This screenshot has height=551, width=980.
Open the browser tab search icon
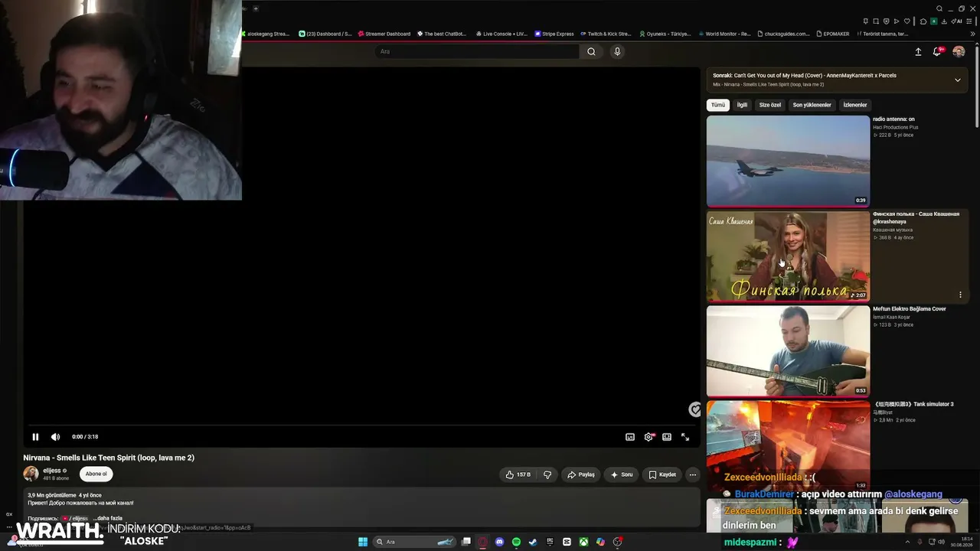click(939, 8)
